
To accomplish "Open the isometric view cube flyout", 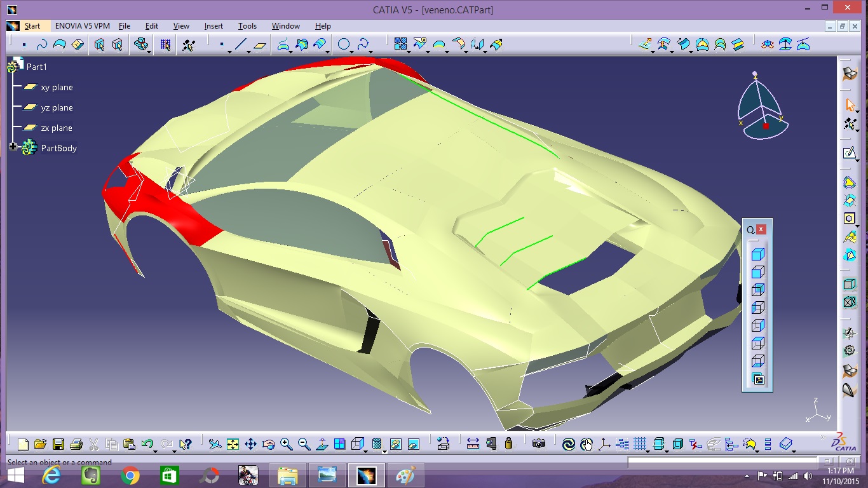I will coord(366,451).
